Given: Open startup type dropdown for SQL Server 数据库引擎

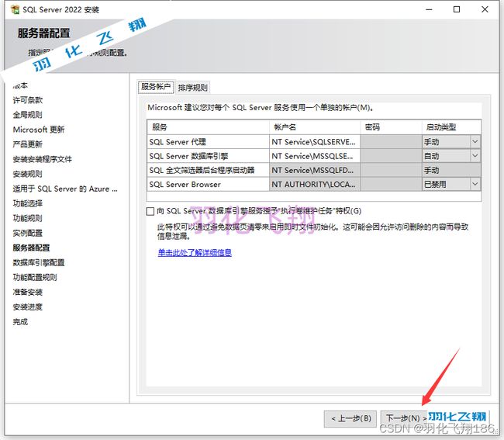Looking at the screenshot, I should [475, 156].
